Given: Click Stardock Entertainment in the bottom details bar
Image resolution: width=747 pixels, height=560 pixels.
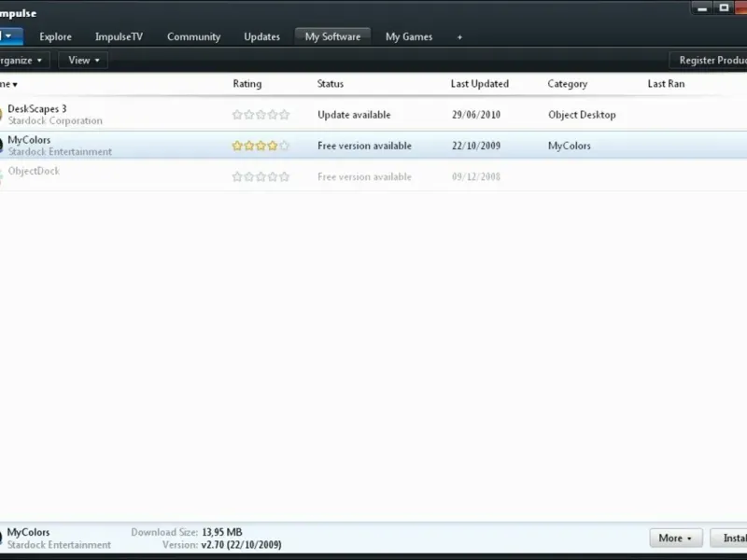Looking at the screenshot, I should (x=59, y=545).
